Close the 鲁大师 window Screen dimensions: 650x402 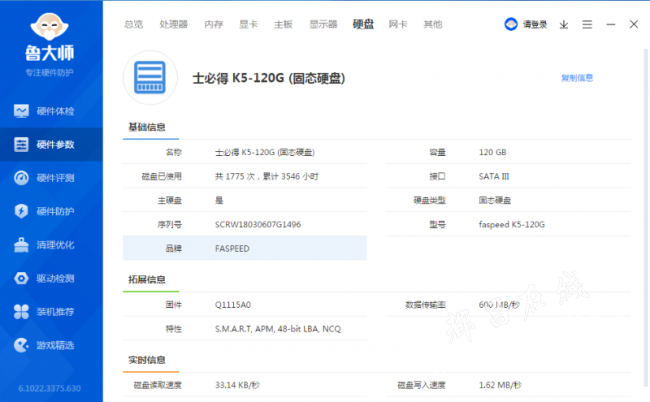[x=634, y=24]
